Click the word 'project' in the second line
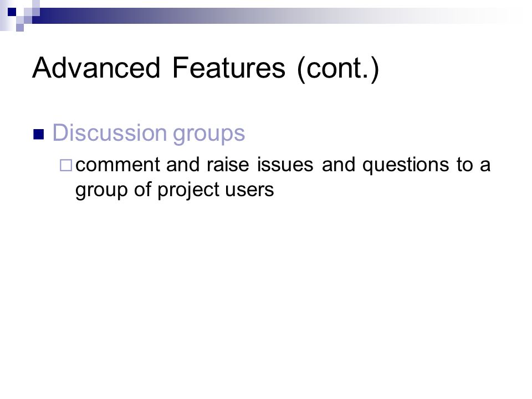 pos(188,190)
